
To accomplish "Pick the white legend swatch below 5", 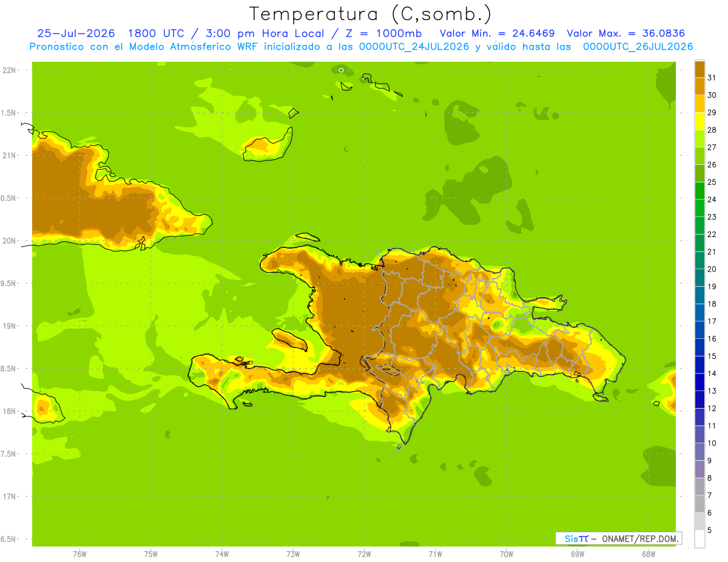I will [x=699, y=539].
